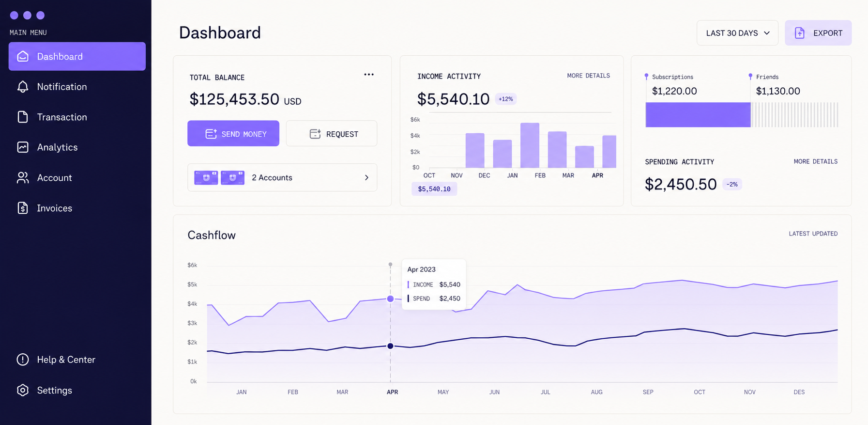Open the Invoices dollar-document icon
Viewport: 868px width, 425px height.
pos(23,208)
